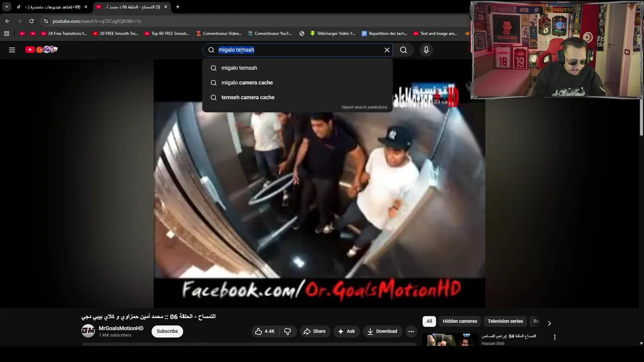This screenshot has height=362, width=644.
Task: Choose suggestion 'temseh camera cache'
Action: point(297,98)
